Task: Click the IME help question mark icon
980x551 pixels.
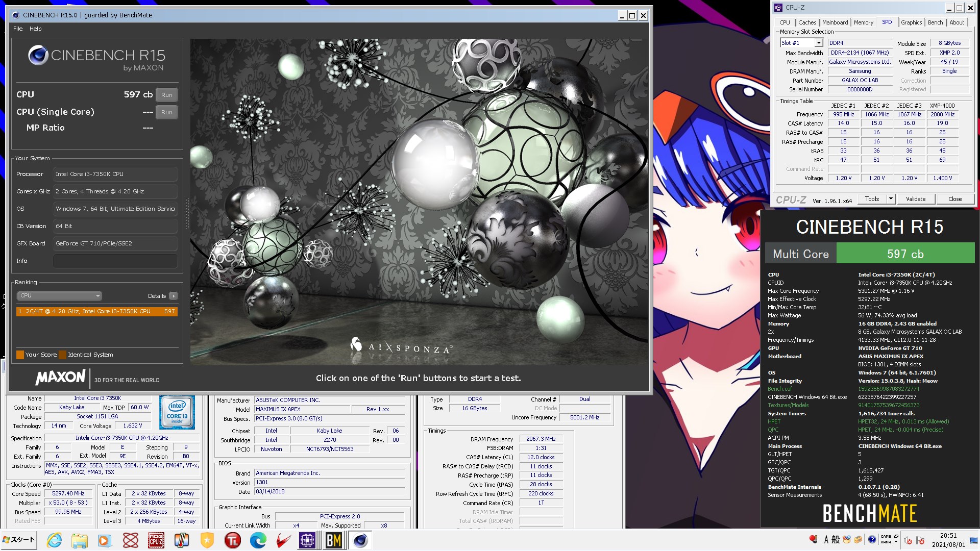Action: click(x=872, y=539)
